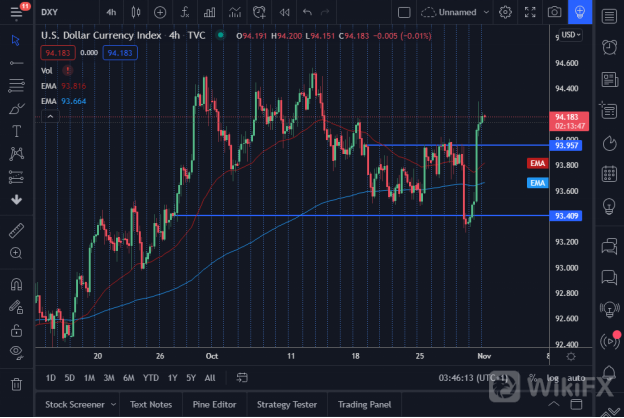Toggle magnet mode in left toolbar

16,284
